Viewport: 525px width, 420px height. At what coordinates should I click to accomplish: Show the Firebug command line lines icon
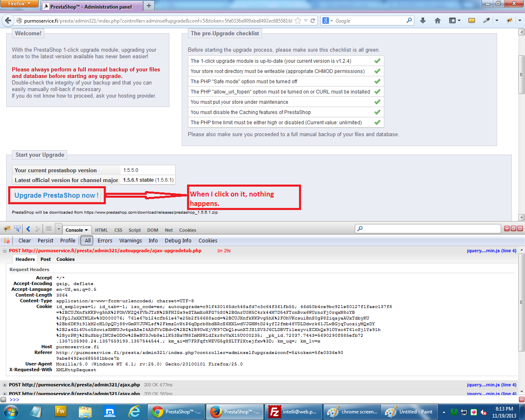(49, 229)
